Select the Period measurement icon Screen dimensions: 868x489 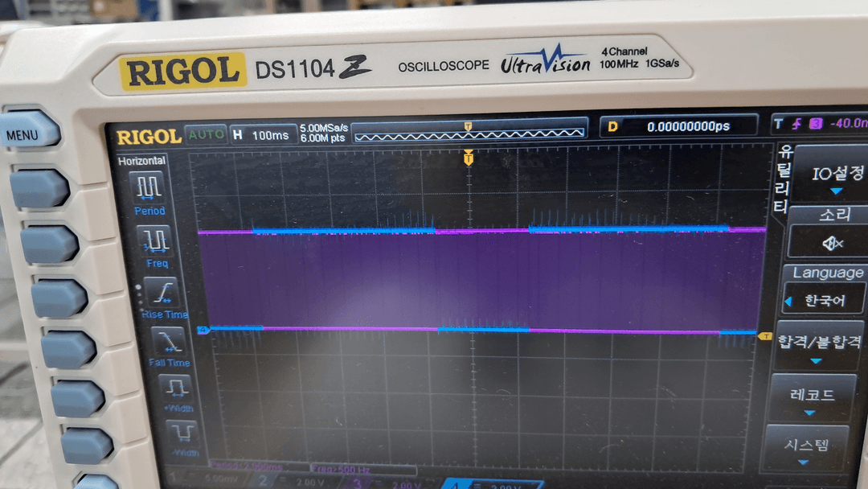(149, 187)
